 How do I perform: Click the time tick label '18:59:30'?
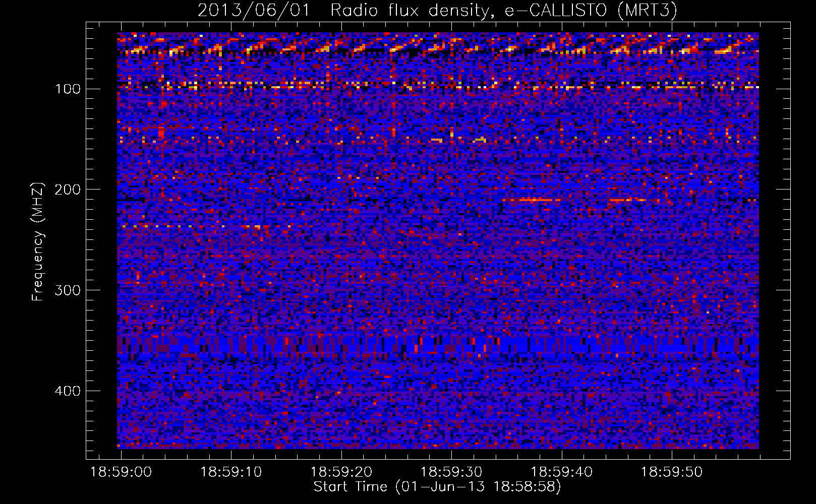point(451,472)
